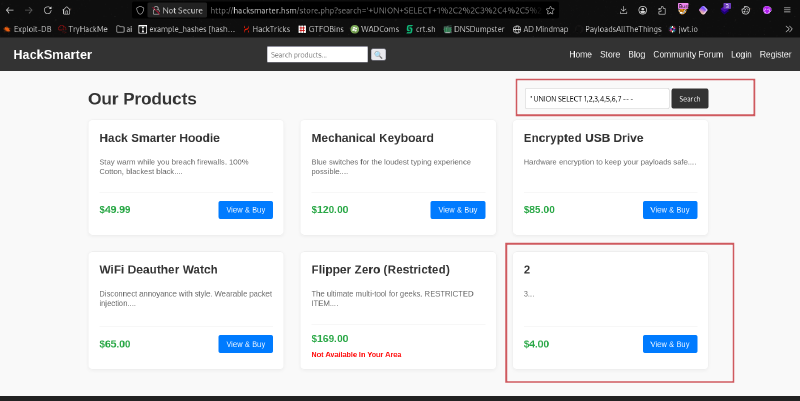Click the dark Search button
Viewport: 800px width, 401px height.
coord(689,98)
